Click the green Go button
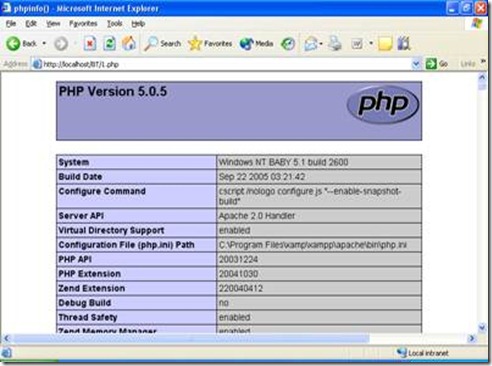The height and width of the screenshot is (366, 492). point(437,64)
